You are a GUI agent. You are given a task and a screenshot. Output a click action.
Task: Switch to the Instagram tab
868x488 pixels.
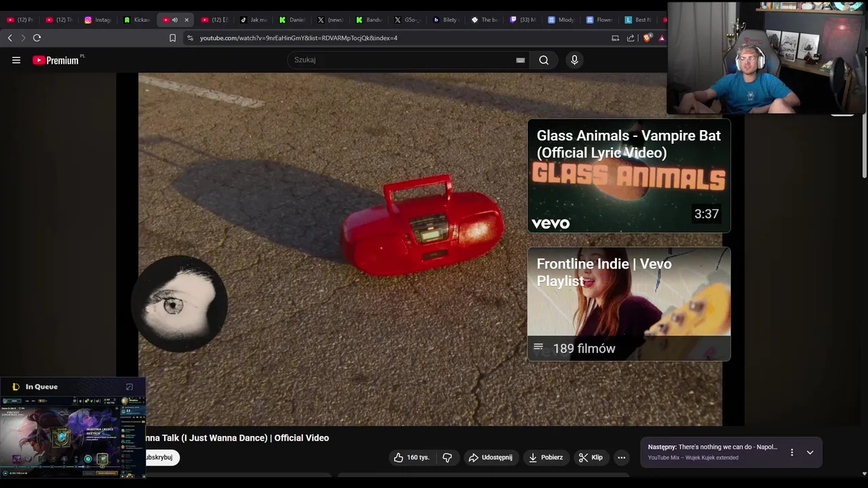98,20
